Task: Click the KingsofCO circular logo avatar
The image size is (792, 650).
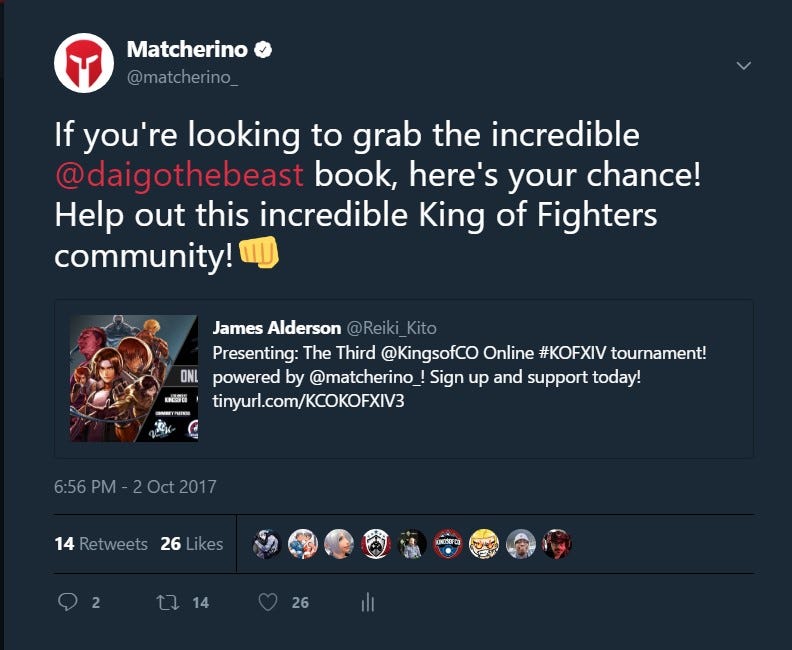Action: click(x=448, y=544)
